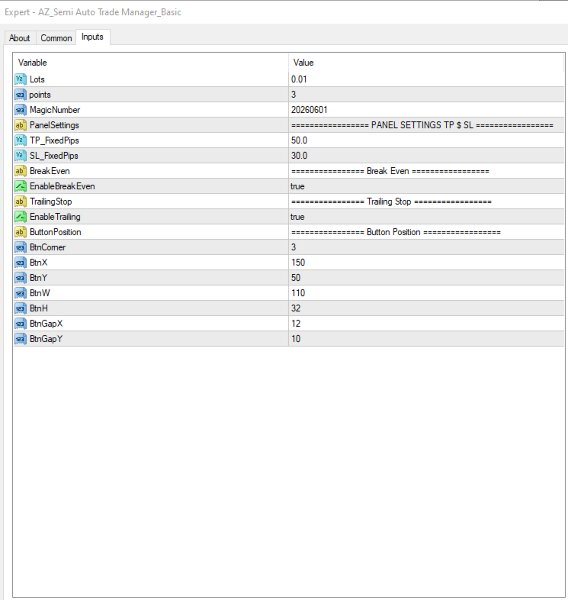568x600 pixels.
Task: Select the EnableBreakEven variable name
Action: pos(62,186)
